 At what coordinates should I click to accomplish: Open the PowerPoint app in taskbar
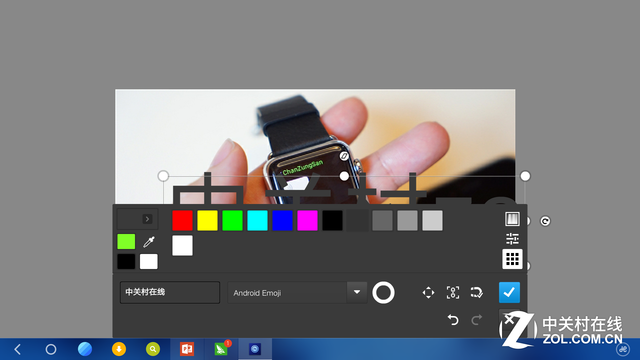point(187,349)
